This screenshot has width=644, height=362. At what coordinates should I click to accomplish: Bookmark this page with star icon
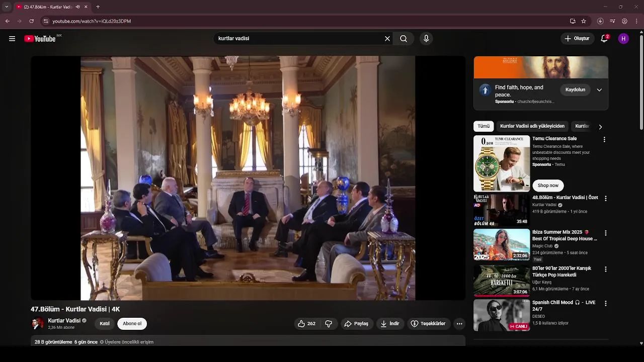[x=584, y=21]
